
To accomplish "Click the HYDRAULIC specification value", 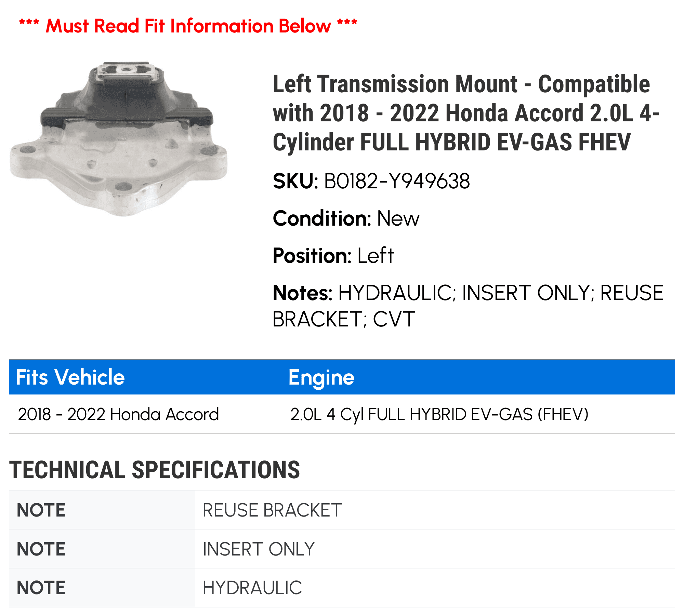I will coord(252,588).
